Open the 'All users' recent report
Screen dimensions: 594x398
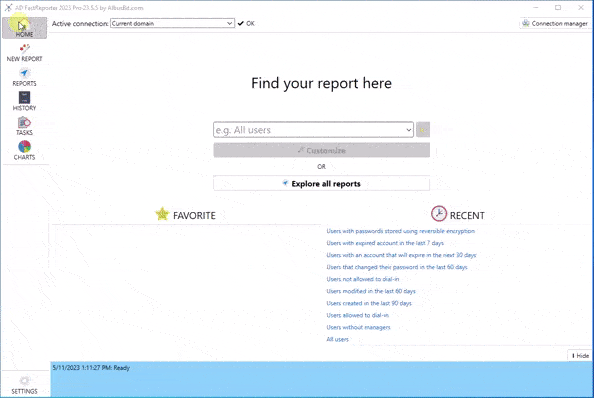click(x=337, y=339)
